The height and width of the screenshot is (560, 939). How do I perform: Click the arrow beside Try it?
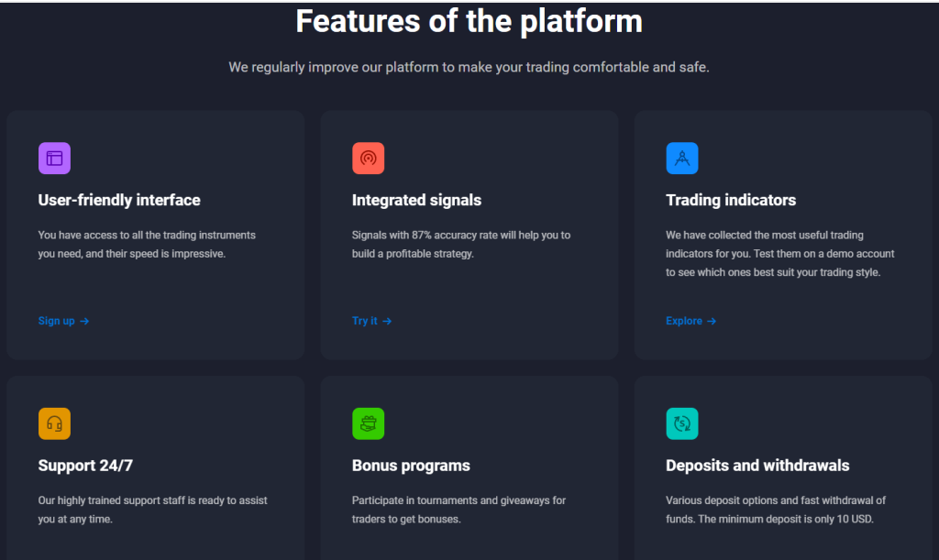click(386, 321)
